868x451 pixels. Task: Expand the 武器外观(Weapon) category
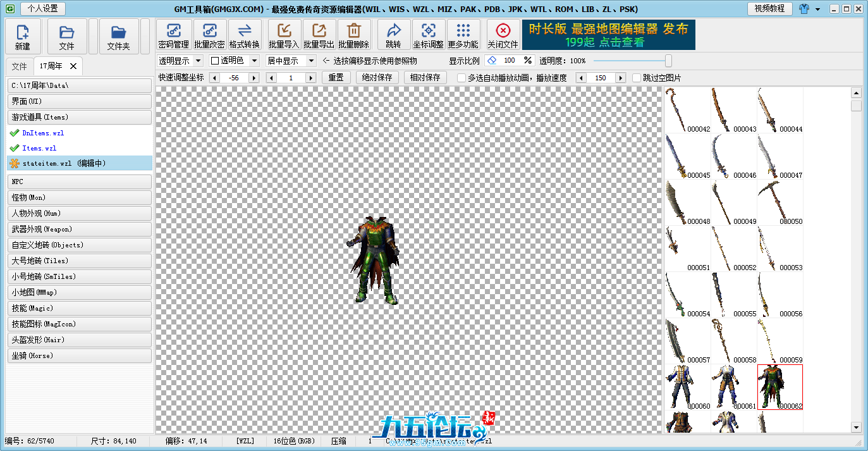(80, 229)
